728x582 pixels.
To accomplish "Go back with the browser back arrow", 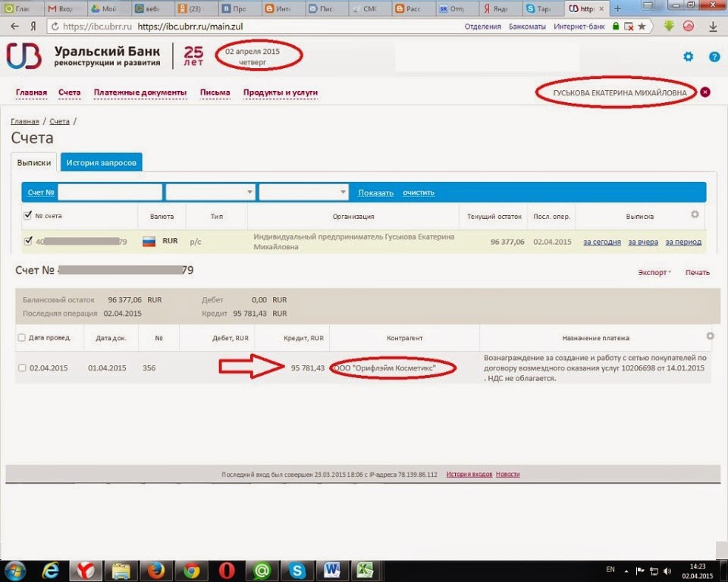I will point(15,27).
